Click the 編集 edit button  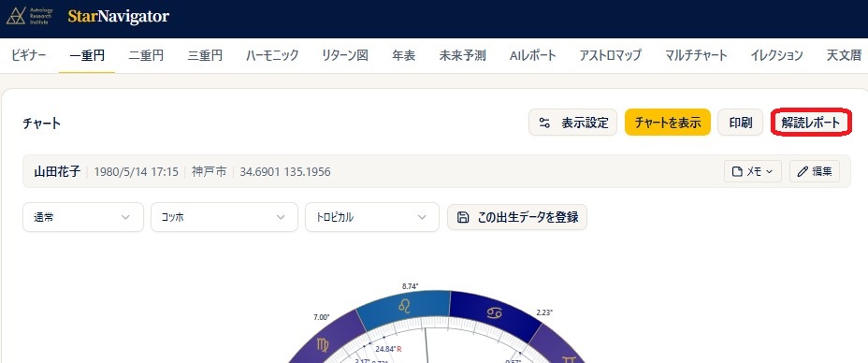[x=815, y=171]
